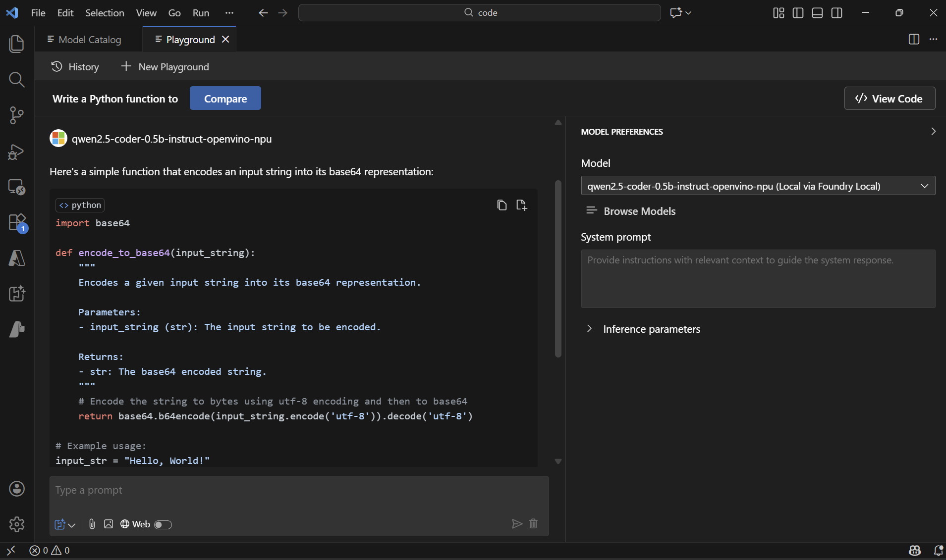Open the Model selection dropdown
This screenshot has width=946, height=560.
pyautogui.click(x=758, y=186)
